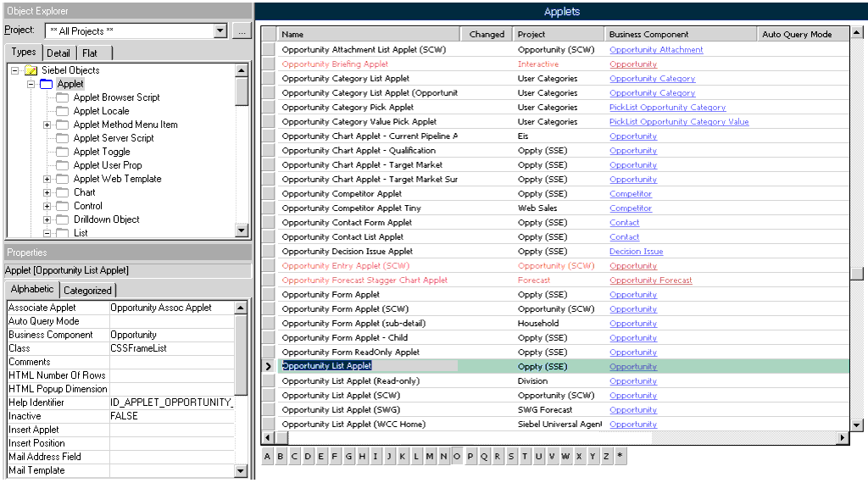Screen dimensions: 868x483
Task: Collapse the Applet tree node
Action: click(x=31, y=84)
